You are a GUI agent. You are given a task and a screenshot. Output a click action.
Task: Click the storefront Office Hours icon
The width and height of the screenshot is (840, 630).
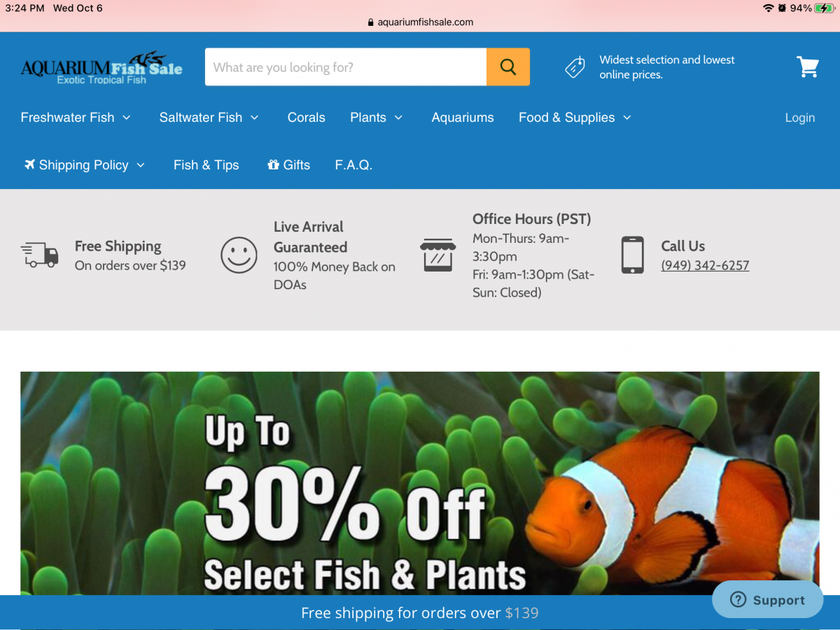(x=437, y=255)
